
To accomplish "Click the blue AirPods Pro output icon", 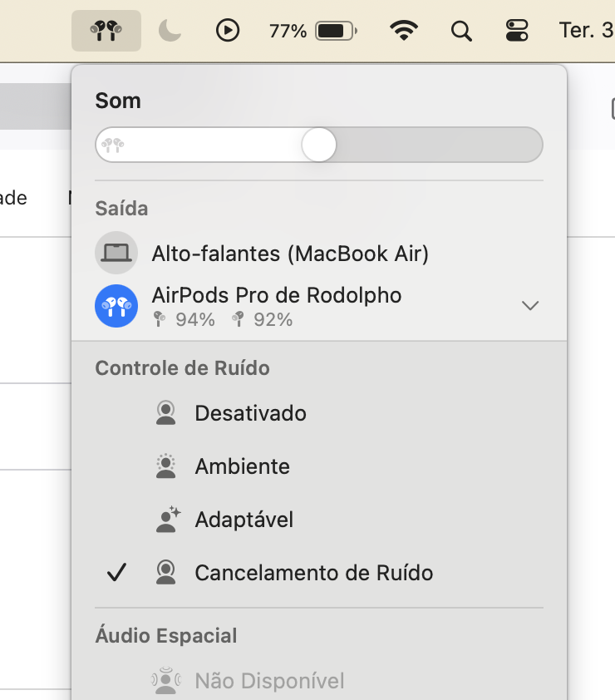I will pyautogui.click(x=116, y=306).
